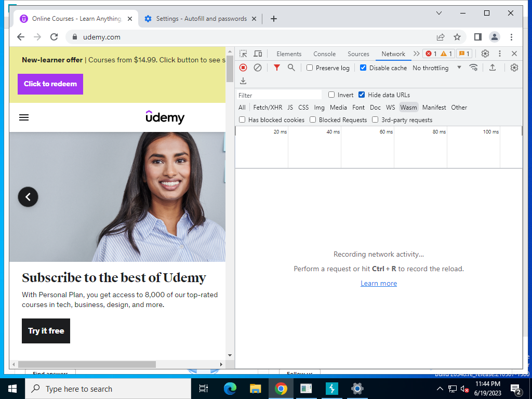Open network search with magnifier icon
The image size is (532, 399).
[x=291, y=68]
